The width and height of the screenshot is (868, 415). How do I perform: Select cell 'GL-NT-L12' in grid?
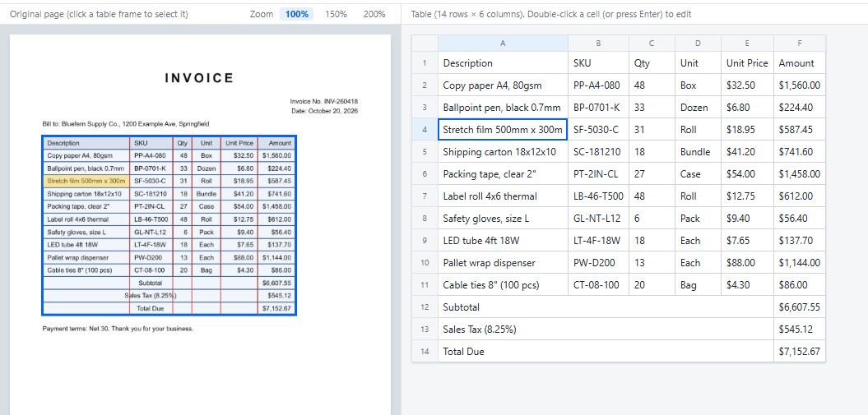[x=598, y=219]
